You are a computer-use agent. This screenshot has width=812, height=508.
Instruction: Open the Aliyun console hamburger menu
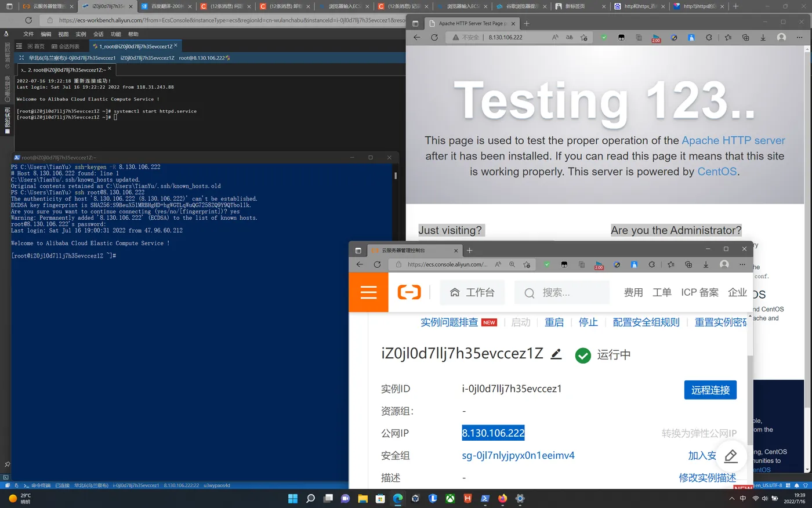368,292
